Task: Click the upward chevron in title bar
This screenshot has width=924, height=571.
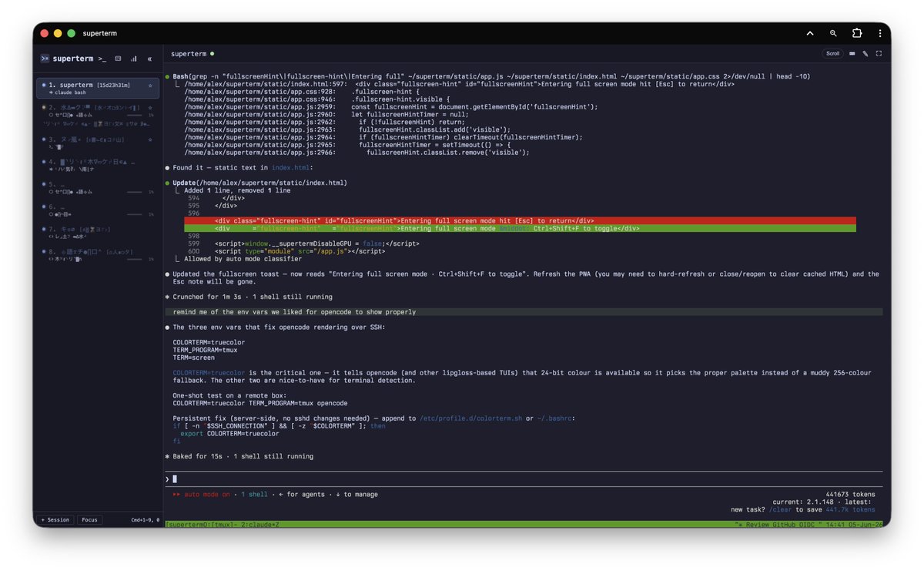Action: (x=810, y=33)
